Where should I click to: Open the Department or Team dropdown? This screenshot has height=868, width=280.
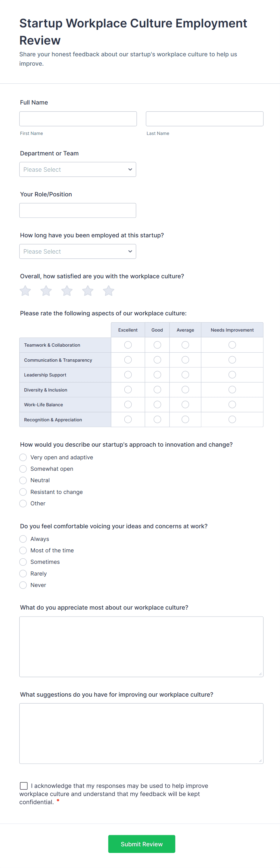78,169
